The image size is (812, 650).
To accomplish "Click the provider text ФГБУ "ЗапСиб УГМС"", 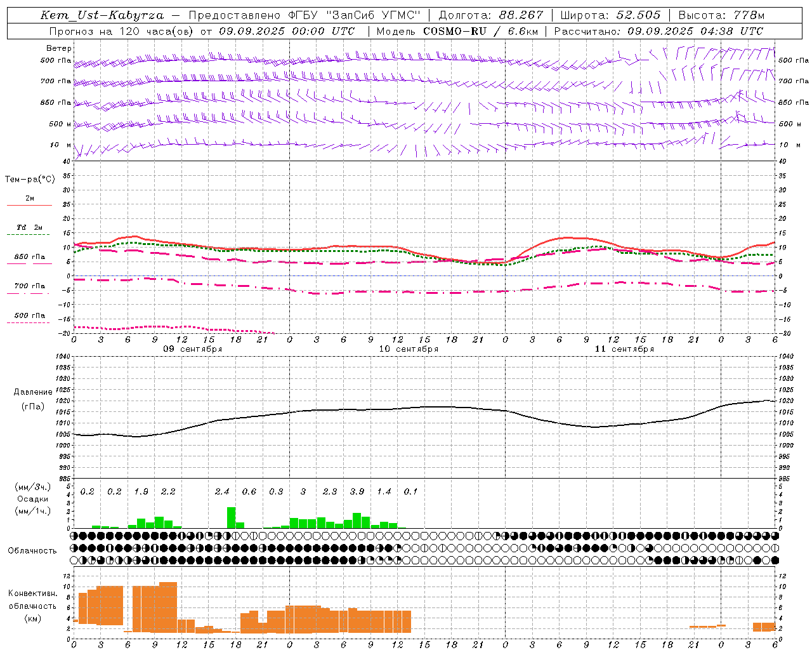I will (x=355, y=15).
